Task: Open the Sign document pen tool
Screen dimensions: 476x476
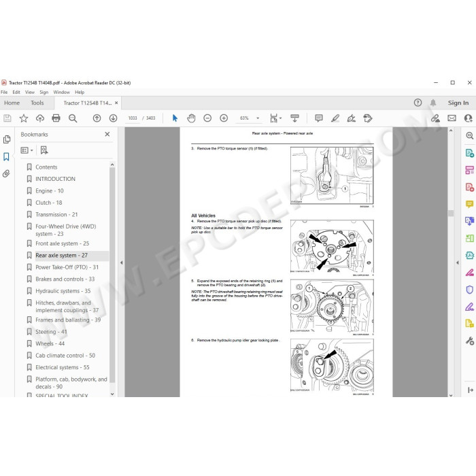Action: [x=352, y=118]
